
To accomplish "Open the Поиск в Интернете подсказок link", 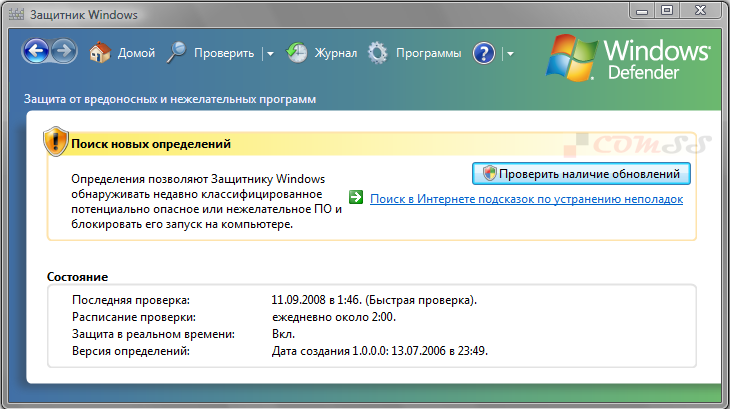I will (527, 199).
